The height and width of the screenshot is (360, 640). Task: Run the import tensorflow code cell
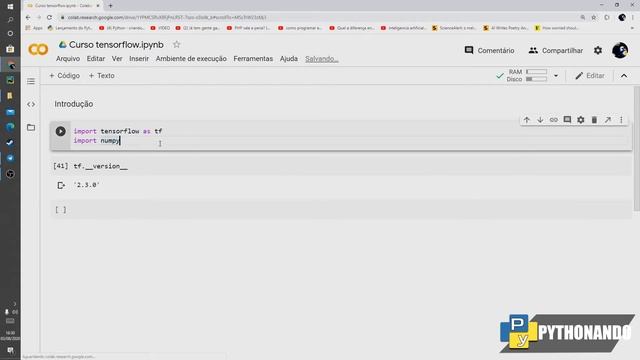[x=60, y=131]
